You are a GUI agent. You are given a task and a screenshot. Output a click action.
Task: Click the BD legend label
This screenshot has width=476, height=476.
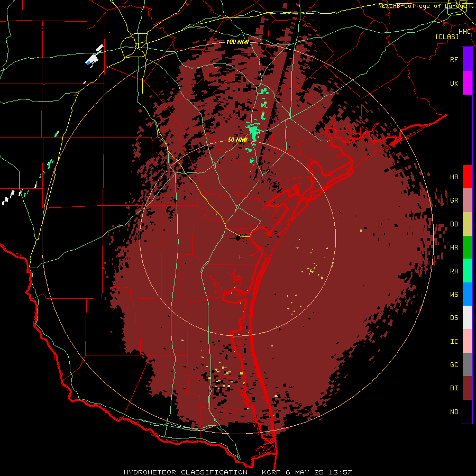(x=454, y=224)
